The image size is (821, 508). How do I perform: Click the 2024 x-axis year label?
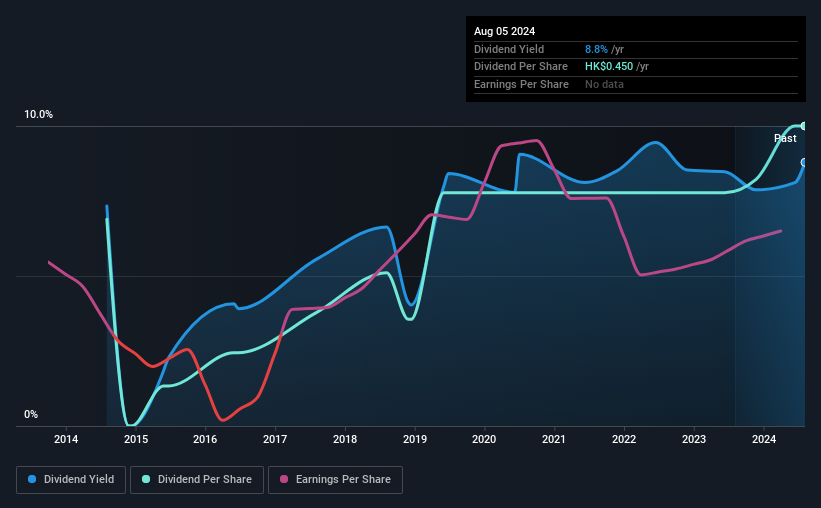coord(764,439)
